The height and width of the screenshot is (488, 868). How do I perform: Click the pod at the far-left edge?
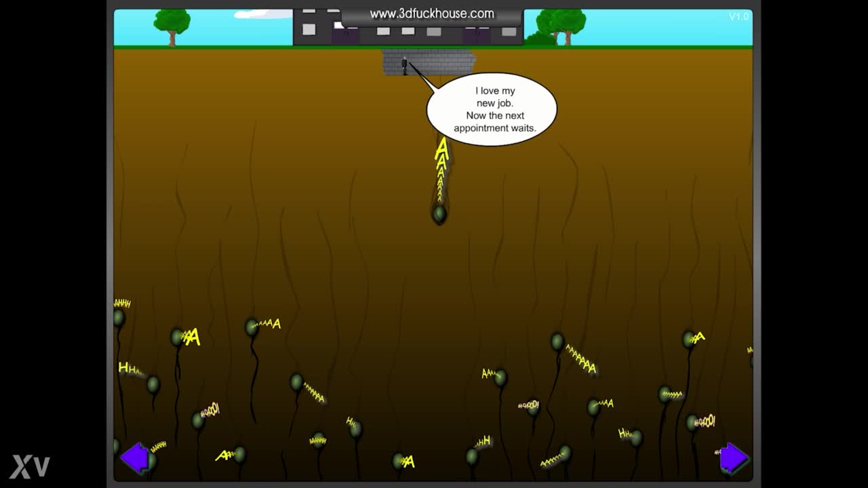[119, 317]
